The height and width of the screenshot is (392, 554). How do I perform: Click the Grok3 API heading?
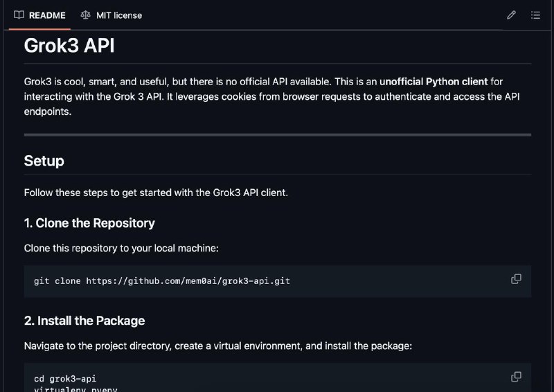click(x=69, y=46)
